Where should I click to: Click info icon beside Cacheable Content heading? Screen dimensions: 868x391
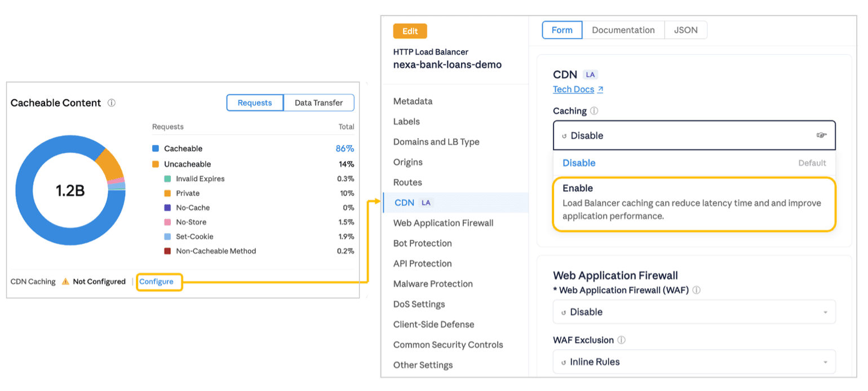(x=112, y=103)
